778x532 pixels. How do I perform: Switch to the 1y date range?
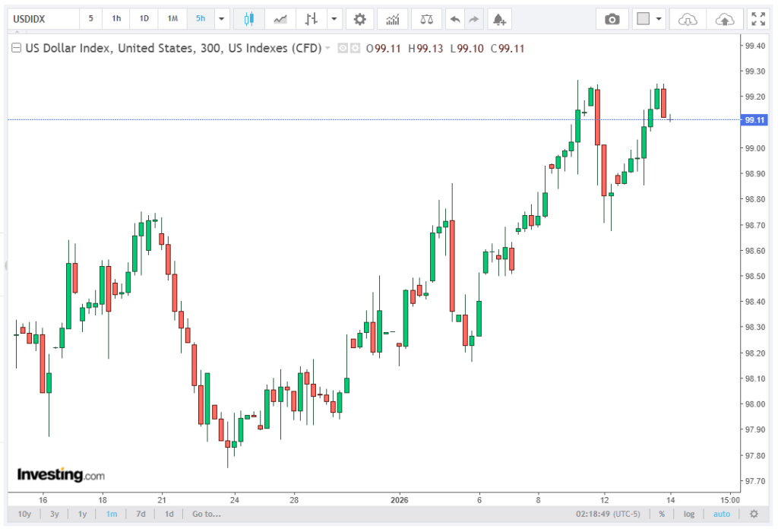coord(82,515)
